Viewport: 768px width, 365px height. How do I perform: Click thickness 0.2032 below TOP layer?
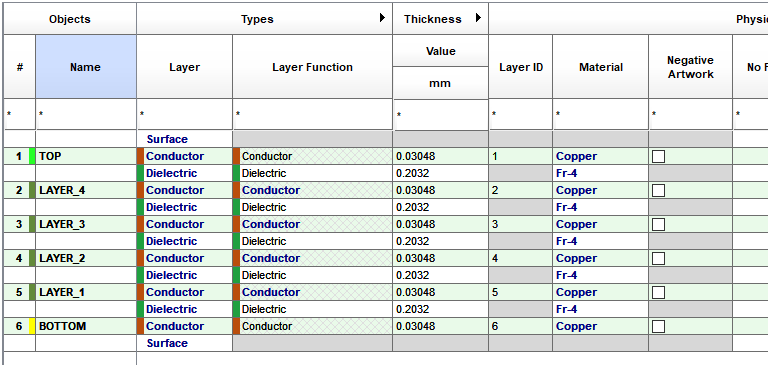pos(440,173)
